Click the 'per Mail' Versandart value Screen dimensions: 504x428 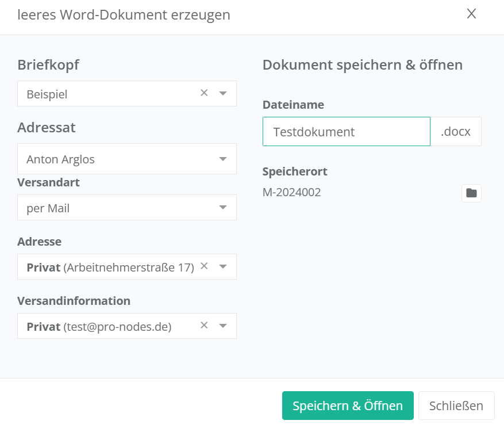coord(48,208)
